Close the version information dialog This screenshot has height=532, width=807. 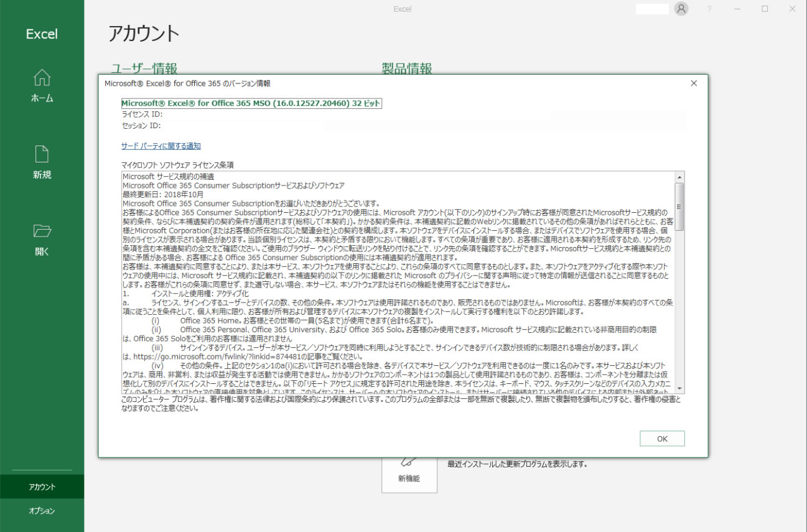tap(694, 83)
